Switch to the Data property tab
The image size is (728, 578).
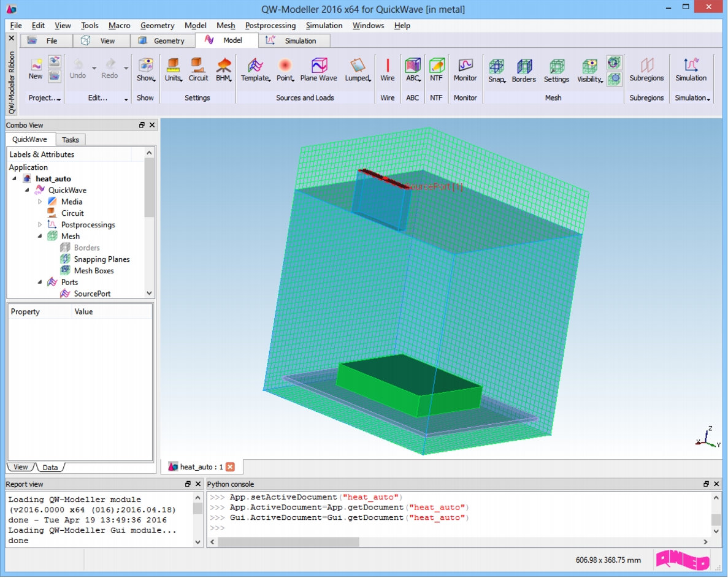point(50,467)
